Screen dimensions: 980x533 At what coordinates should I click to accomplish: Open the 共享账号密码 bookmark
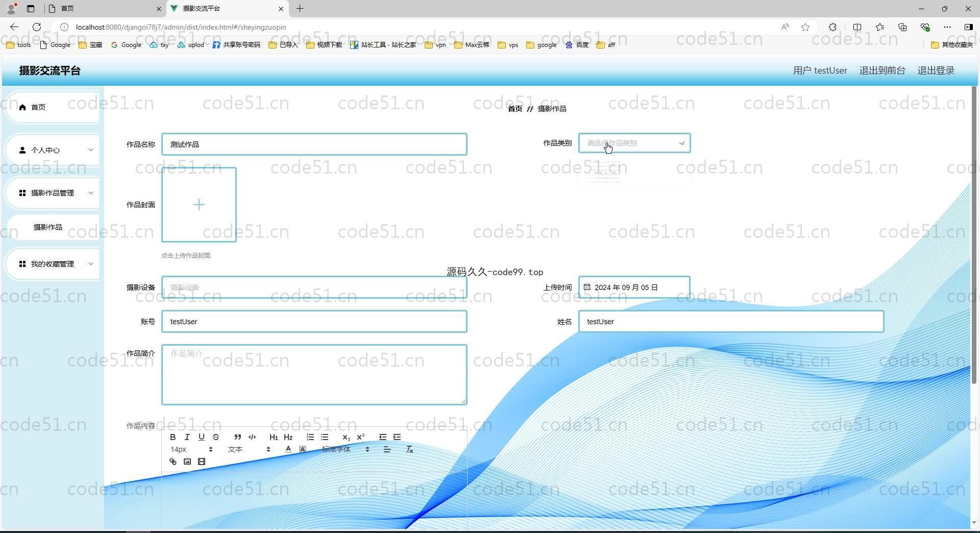click(x=236, y=45)
